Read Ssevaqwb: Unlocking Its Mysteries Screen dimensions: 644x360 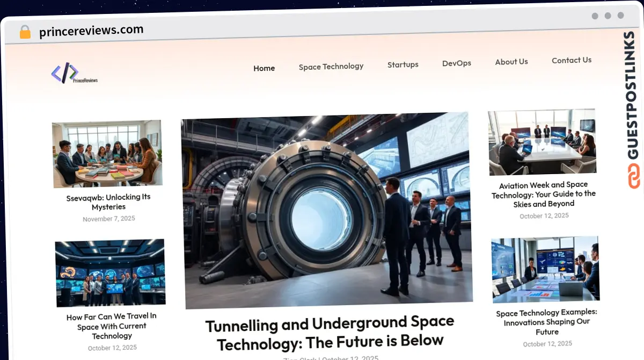(x=108, y=202)
